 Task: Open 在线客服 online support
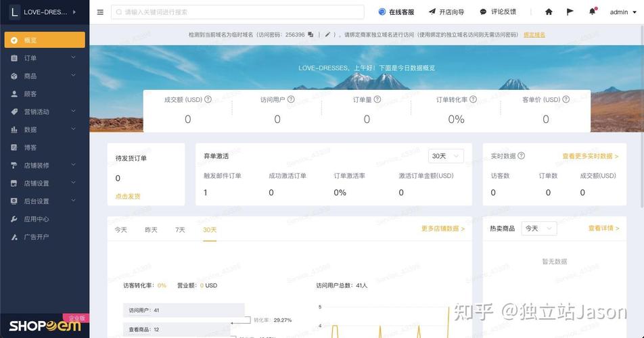click(396, 12)
